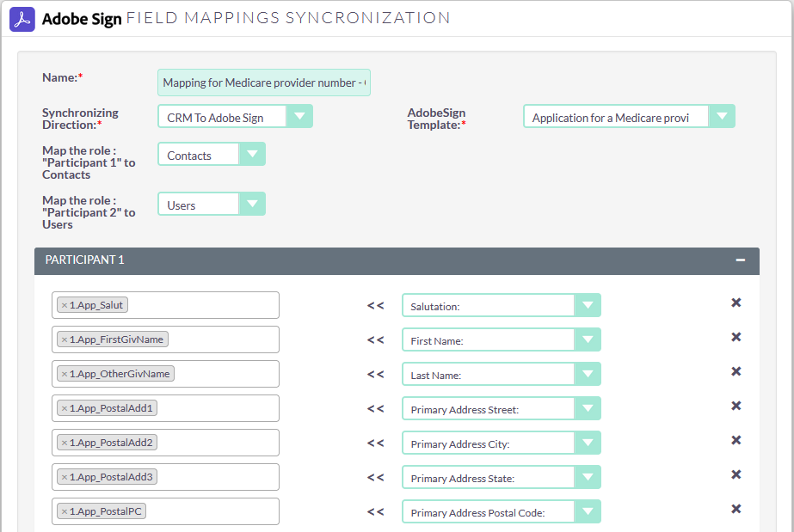
Task: Open the Primary Address Street dropdown
Action: tap(502, 408)
